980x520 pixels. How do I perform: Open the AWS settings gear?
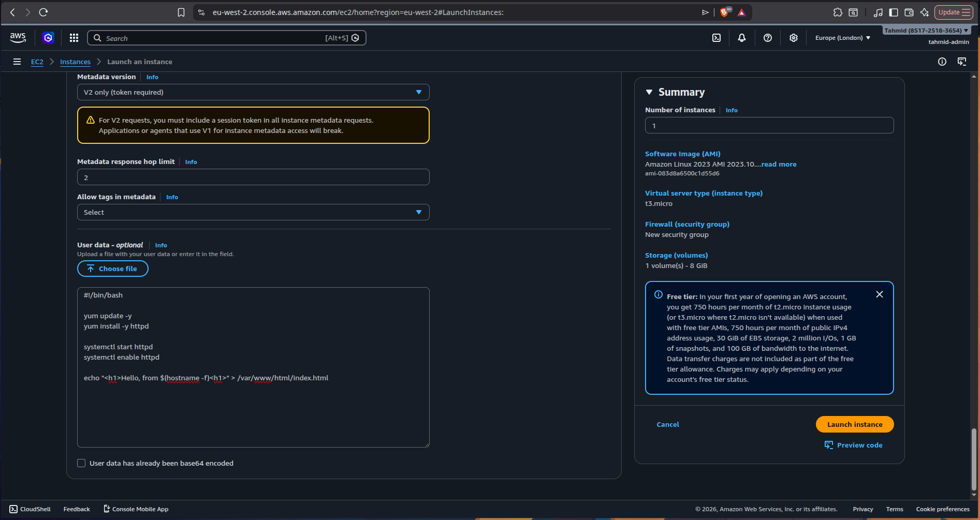point(794,38)
